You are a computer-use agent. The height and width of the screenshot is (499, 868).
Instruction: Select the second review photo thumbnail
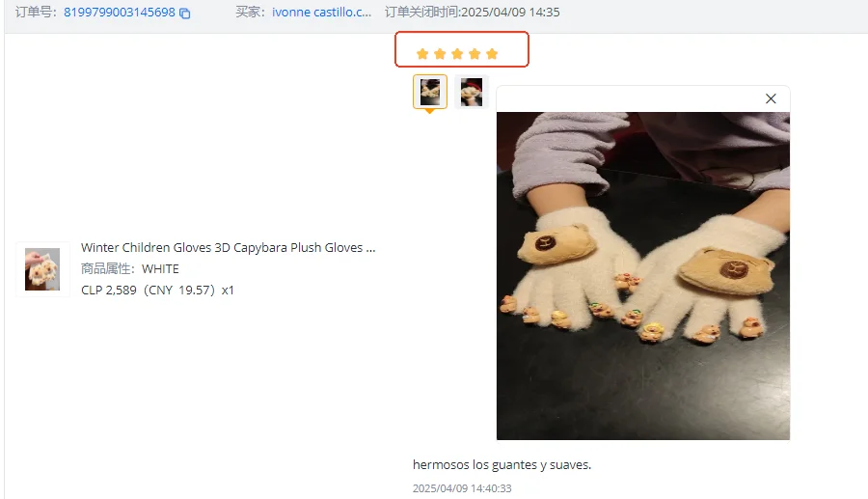tap(472, 92)
